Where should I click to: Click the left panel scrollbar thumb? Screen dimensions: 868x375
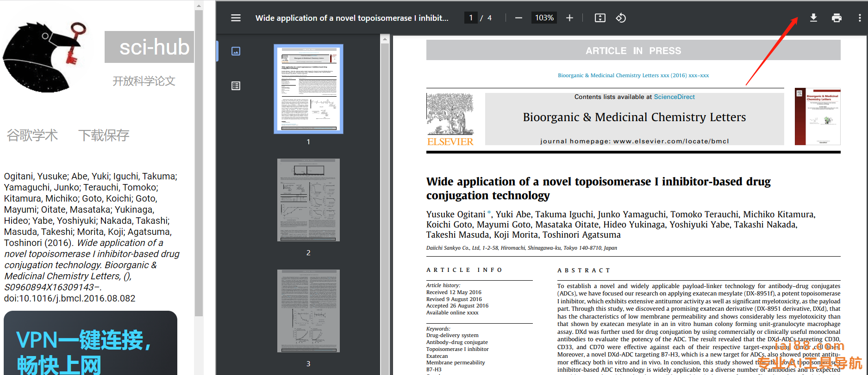[199, 163]
